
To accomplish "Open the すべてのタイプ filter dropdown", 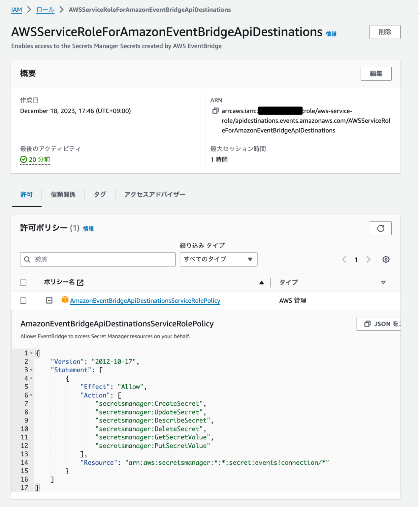I will pos(218,259).
